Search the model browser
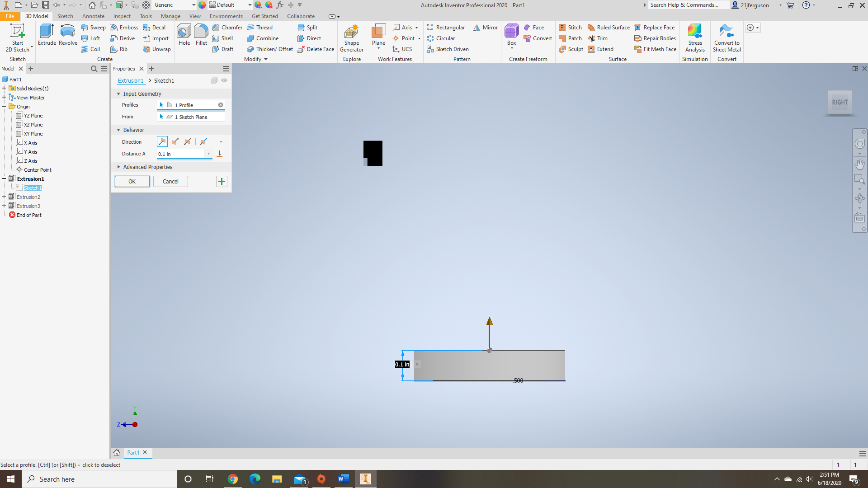Image resolution: width=868 pixels, height=488 pixels. click(x=94, y=69)
